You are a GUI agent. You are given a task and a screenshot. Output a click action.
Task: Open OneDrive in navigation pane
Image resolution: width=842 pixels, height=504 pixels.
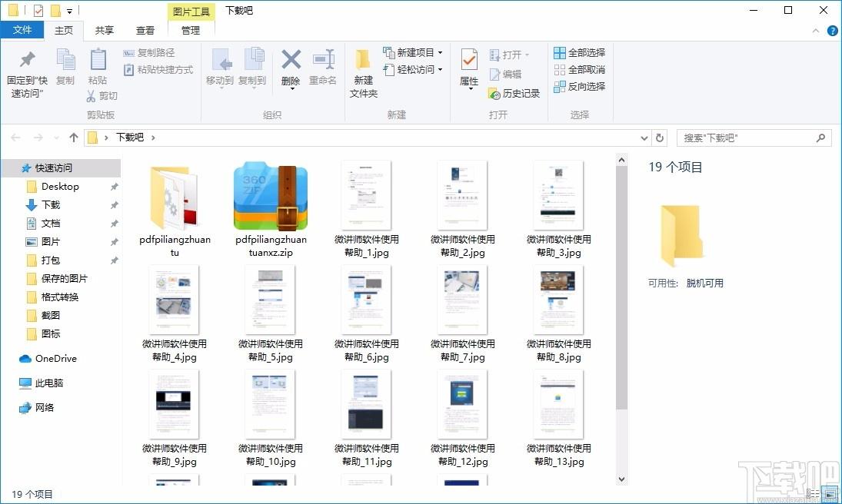pyautogui.click(x=48, y=359)
